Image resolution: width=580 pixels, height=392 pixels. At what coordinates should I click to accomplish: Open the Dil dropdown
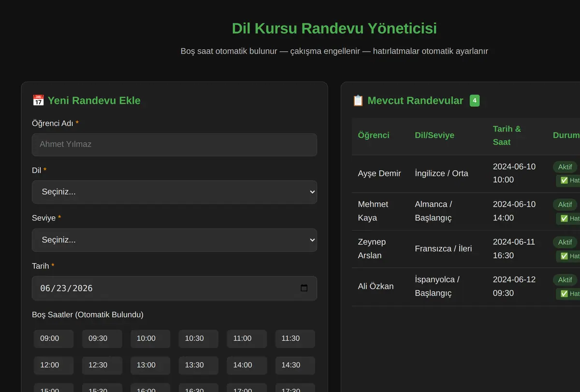coord(174,192)
